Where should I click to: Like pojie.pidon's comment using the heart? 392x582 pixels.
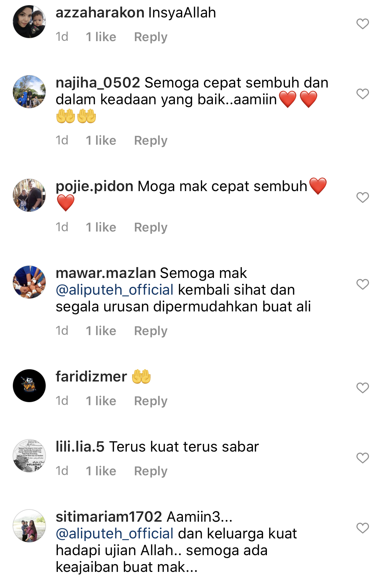coord(362,197)
